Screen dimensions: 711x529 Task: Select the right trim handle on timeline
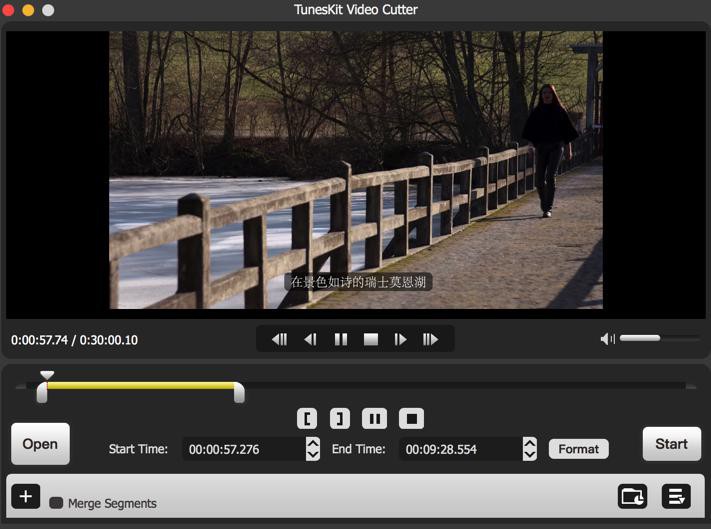(239, 392)
